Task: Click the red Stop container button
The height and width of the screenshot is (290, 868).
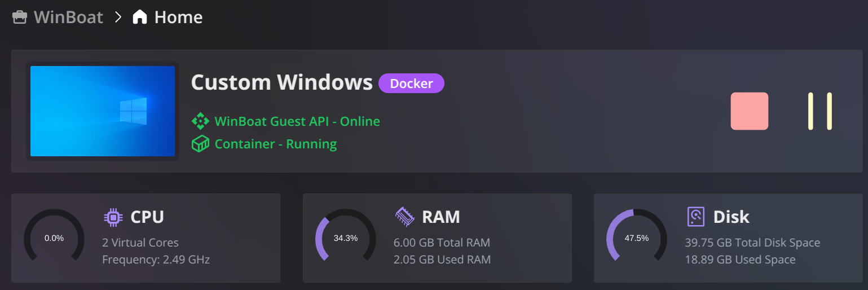Action: tap(750, 111)
